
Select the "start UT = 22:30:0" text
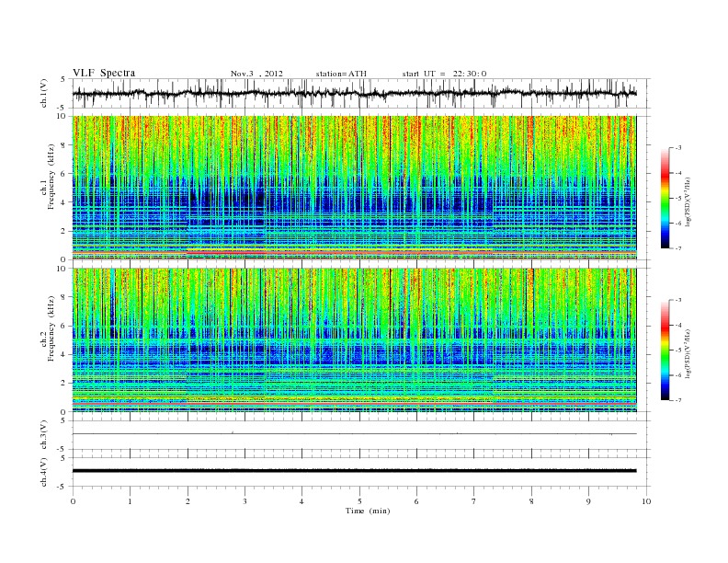(444, 74)
